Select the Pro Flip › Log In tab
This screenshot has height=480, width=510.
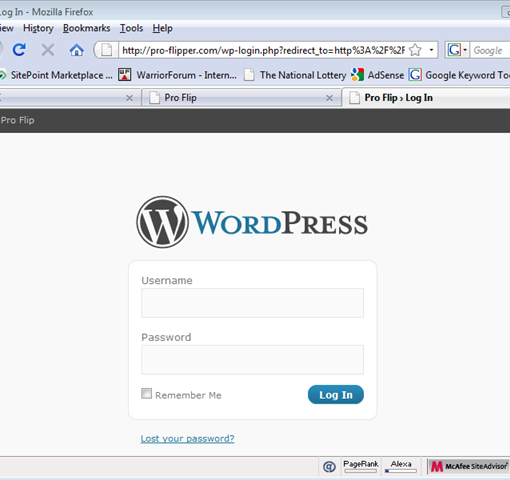tap(426, 98)
